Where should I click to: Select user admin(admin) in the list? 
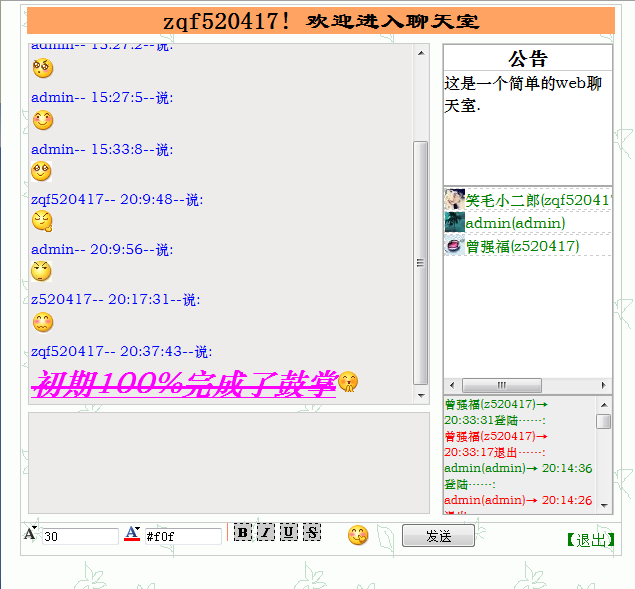(515, 223)
